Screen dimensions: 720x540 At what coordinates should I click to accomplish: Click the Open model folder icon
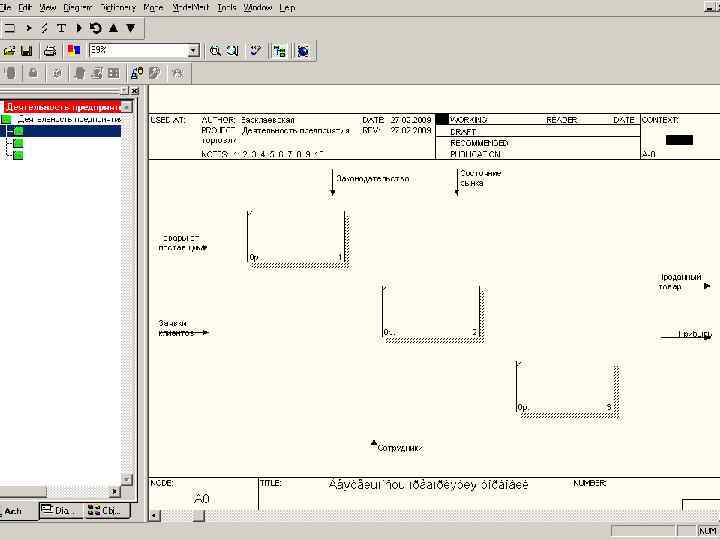tap(9, 51)
